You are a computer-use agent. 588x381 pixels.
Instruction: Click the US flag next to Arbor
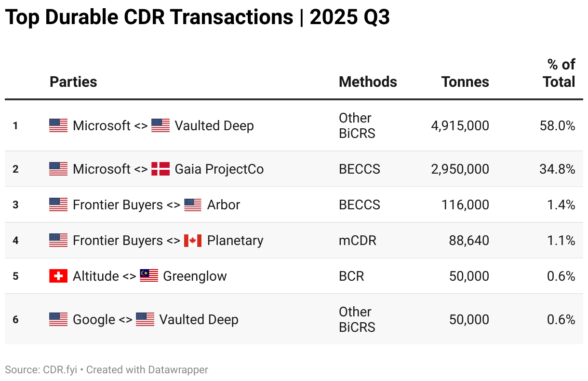[193, 205]
